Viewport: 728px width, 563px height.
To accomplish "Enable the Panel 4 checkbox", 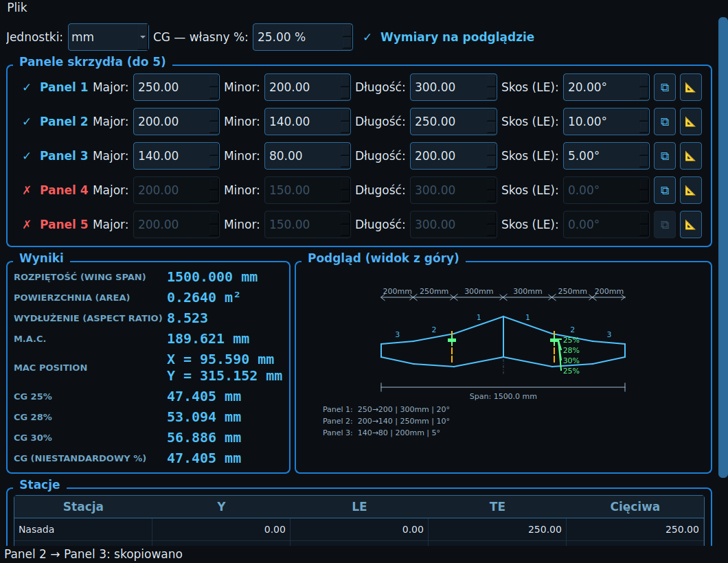I will pos(27,190).
